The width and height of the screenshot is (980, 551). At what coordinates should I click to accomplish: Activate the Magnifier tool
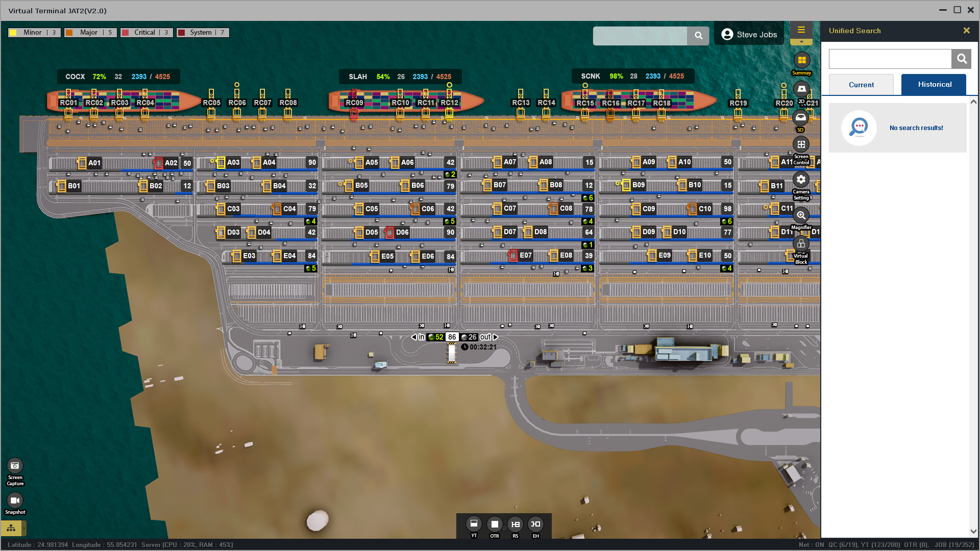[801, 215]
